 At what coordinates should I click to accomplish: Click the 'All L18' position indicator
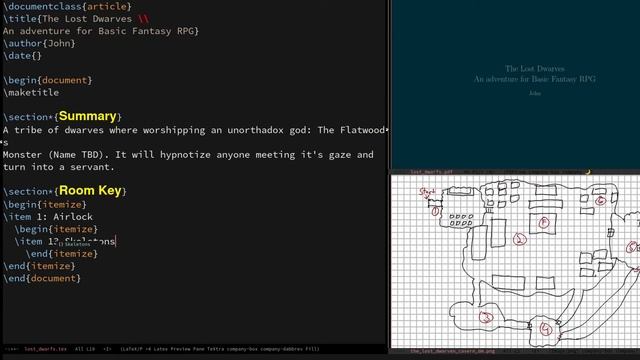[x=84, y=349]
